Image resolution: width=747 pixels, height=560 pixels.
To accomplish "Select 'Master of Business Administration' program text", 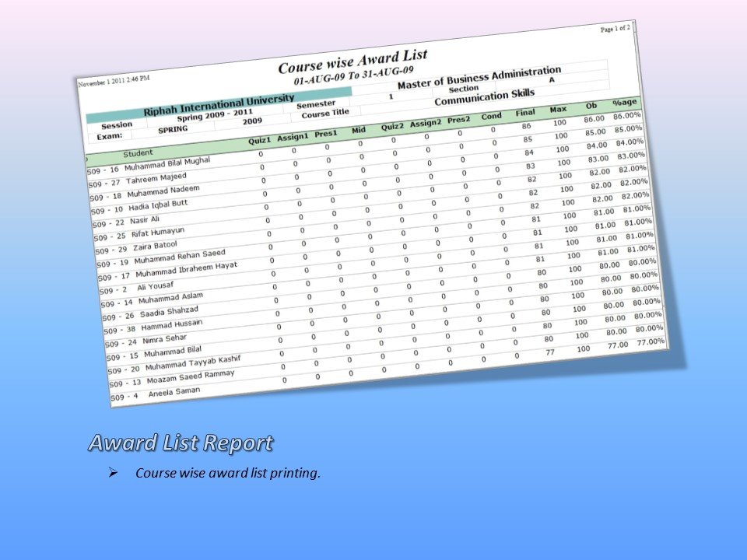I will coord(479,78).
